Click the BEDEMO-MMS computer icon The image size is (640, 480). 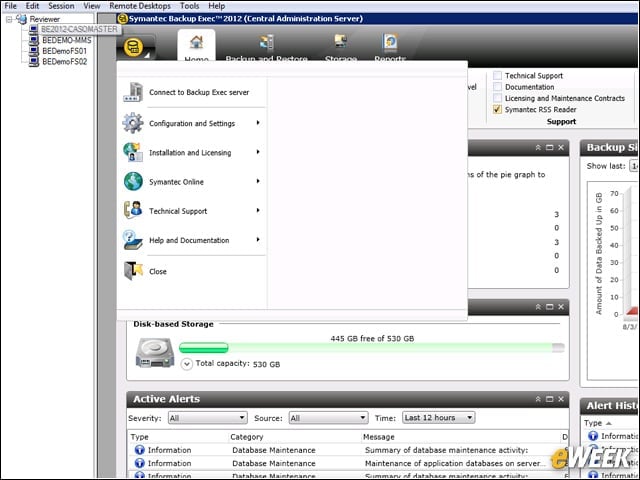point(34,40)
